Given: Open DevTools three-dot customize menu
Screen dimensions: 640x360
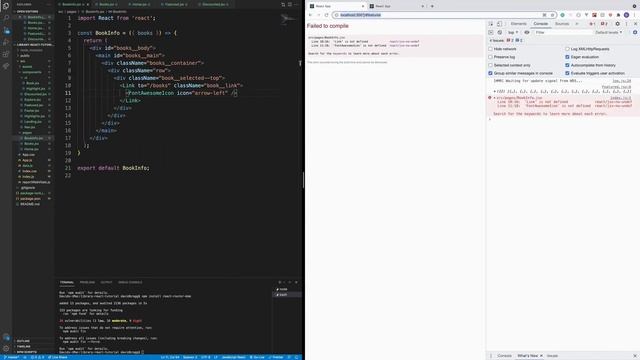Looking at the screenshot, I should (626, 24).
